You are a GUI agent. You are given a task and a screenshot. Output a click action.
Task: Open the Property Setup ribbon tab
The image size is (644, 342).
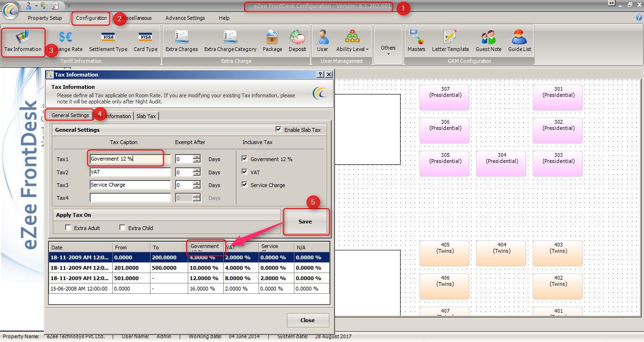(45, 18)
